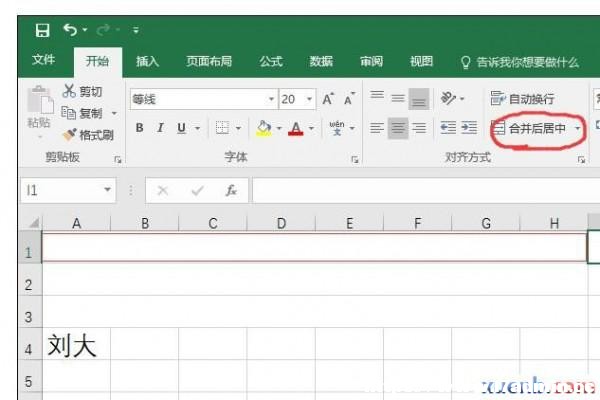Apply the yellow fill color bucket

click(264, 128)
